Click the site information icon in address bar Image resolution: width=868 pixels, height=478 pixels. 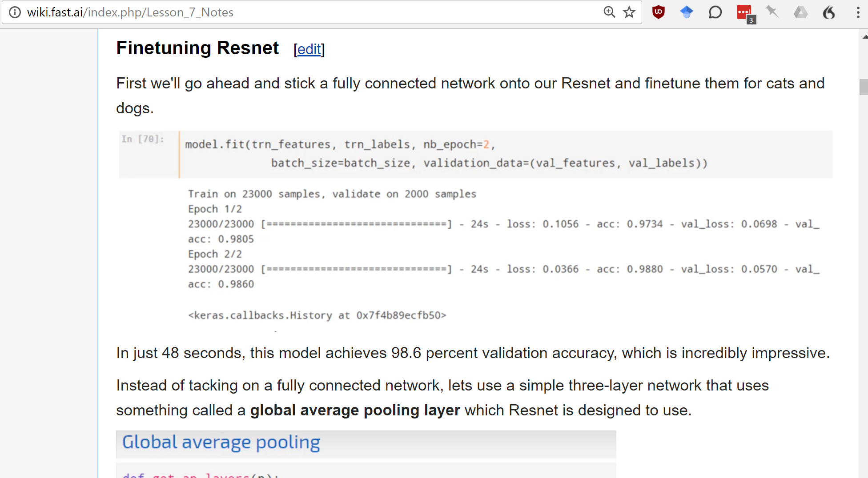[x=15, y=12]
